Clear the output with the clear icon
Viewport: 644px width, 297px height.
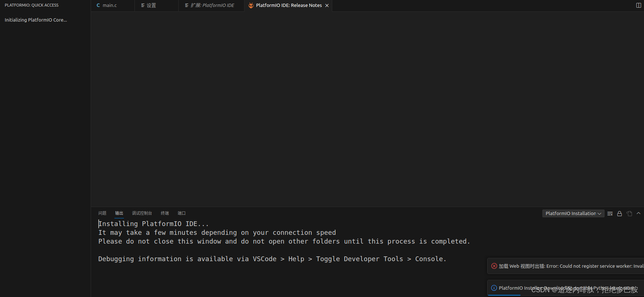click(x=610, y=214)
